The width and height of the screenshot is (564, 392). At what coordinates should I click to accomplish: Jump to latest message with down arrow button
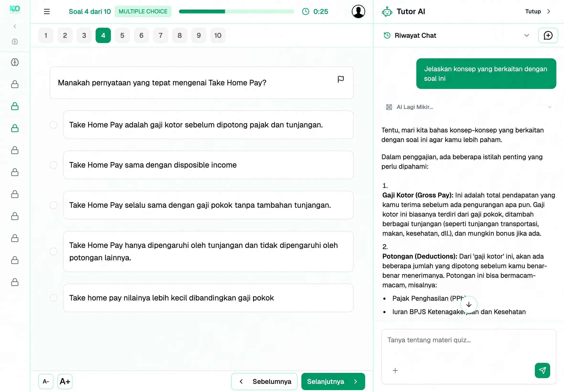point(468,305)
